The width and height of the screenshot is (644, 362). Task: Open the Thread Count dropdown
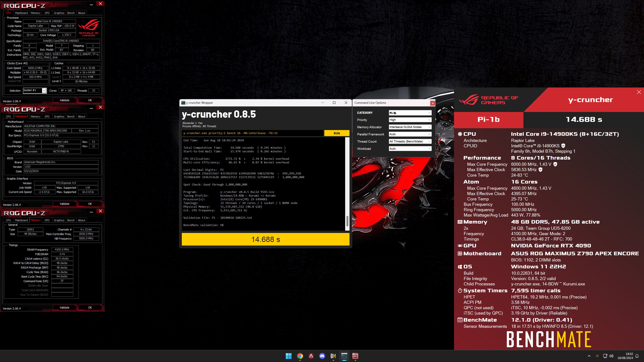pyautogui.click(x=410, y=141)
